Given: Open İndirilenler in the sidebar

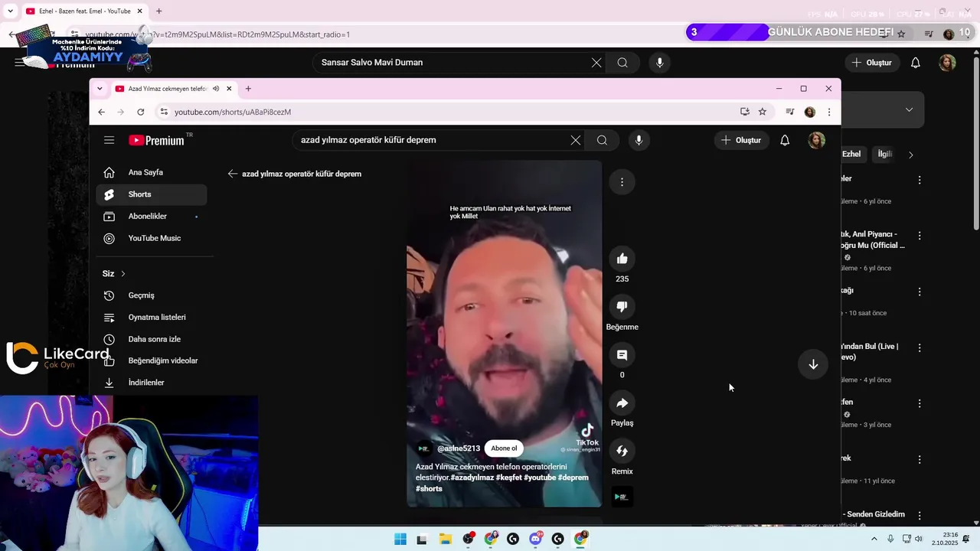Looking at the screenshot, I should tap(152, 383).
